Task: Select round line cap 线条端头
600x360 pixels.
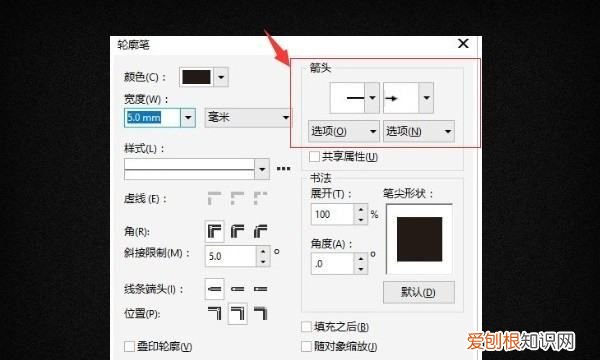Action: [x=237, y=289]
